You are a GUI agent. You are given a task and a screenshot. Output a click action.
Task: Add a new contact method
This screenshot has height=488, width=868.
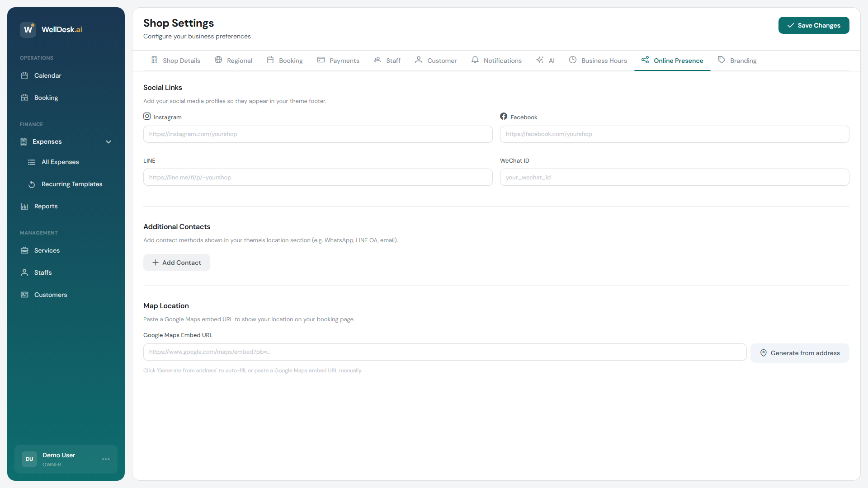pyautogui.click(x=176, y=263)
